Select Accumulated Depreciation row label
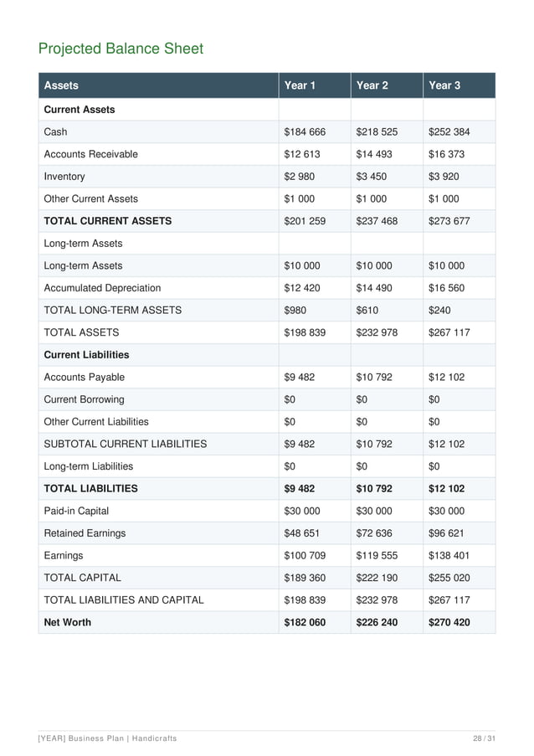This screenshot has height=756, width=534. (102, 288)
